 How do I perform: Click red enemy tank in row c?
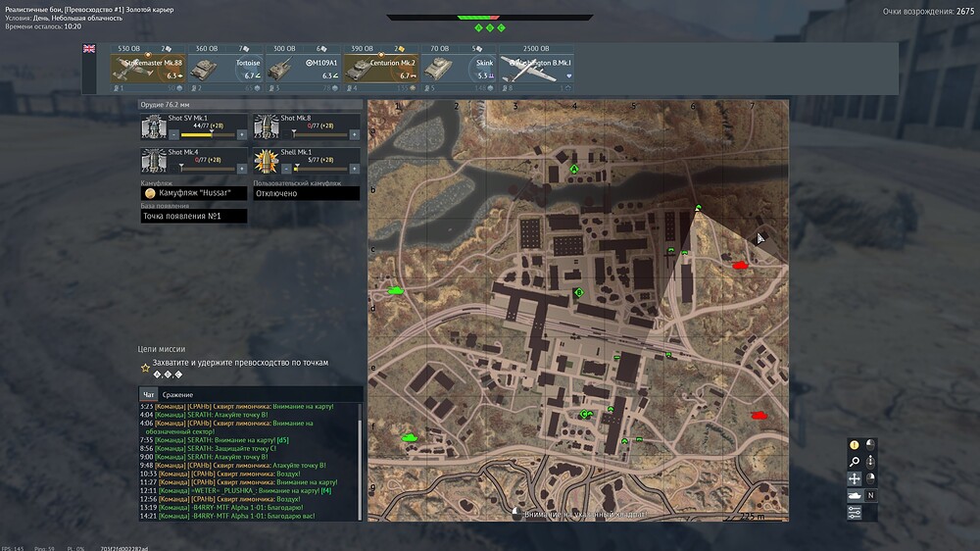coord(741,265)
